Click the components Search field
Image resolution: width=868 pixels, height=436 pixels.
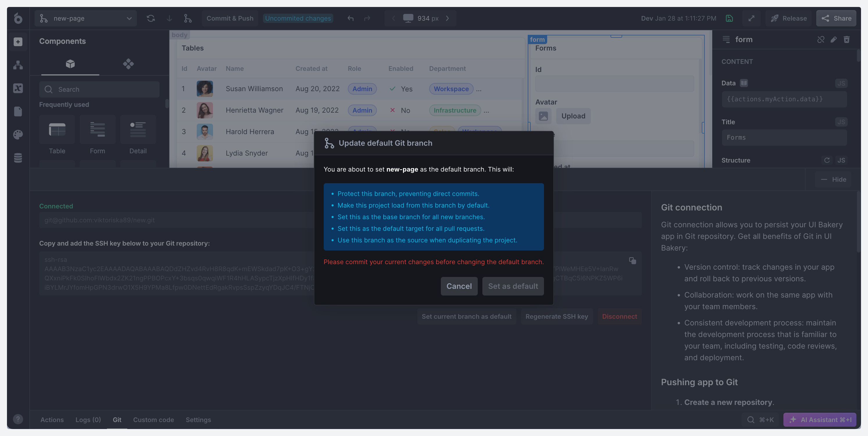pos(99,89)
